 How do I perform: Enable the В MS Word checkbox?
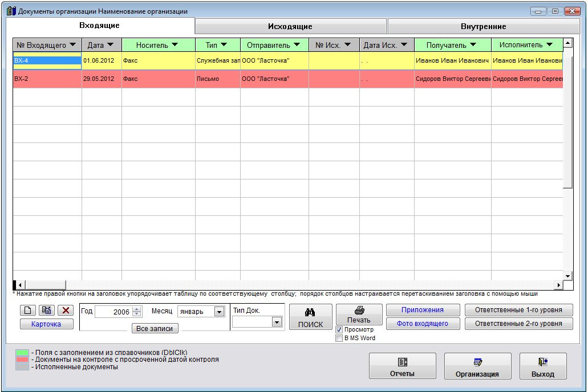pyautogui.click(x=339, y=338)
